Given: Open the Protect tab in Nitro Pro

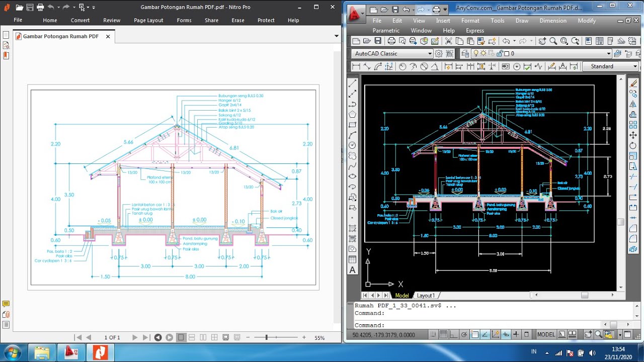Looking at the screenshot, I should [x=266, y=20].
